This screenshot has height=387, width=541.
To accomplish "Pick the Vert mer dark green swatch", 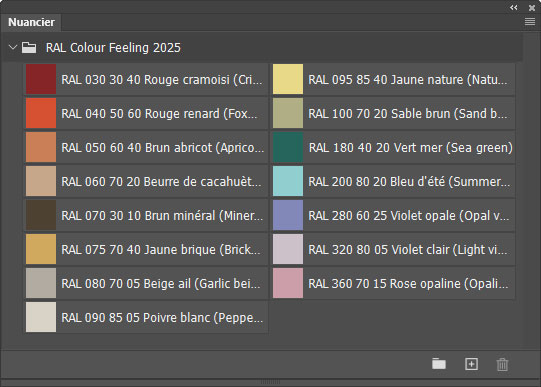I will [288, 147].
